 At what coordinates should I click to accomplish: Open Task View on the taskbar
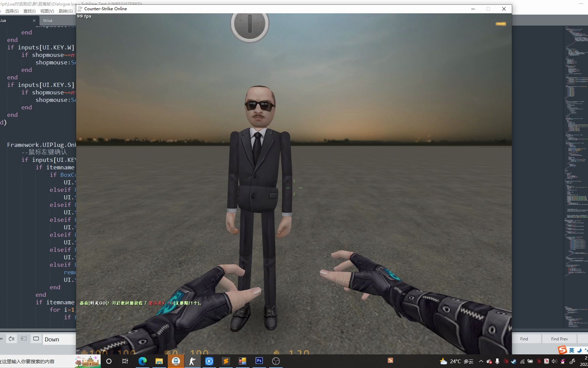pyautogui.click(x=125, y=361)
